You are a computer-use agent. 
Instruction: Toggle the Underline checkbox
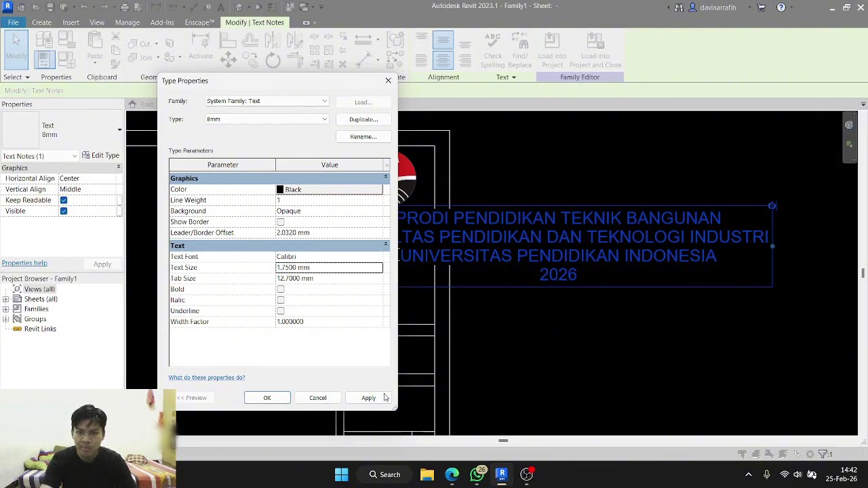[281, 311]
